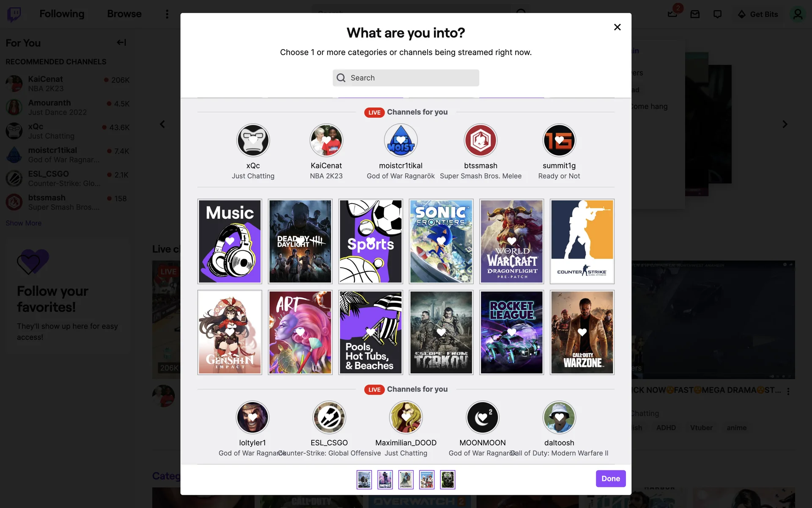Screen dimensions: 812x508
Task: Open the user profile avatar
Action: coord(798,14)
